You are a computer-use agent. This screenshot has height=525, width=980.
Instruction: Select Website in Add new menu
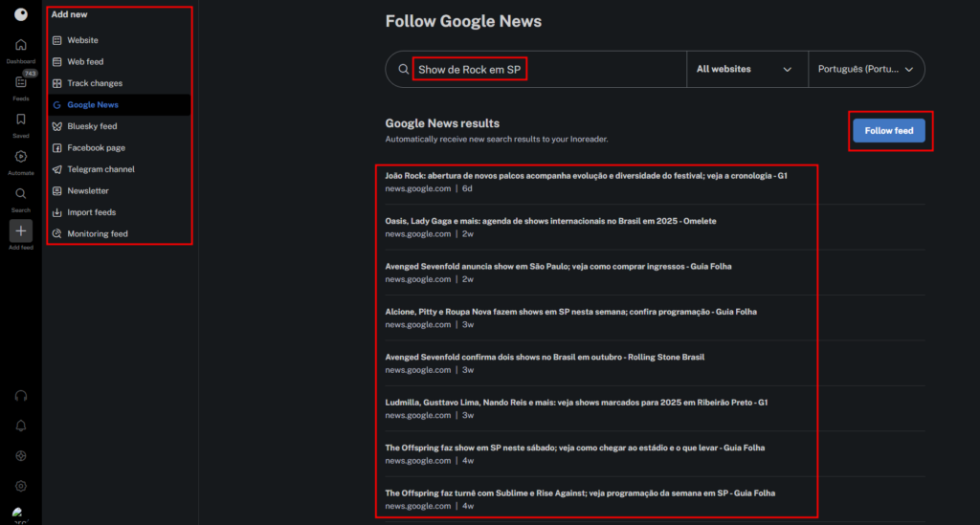[x=120, y=40]
